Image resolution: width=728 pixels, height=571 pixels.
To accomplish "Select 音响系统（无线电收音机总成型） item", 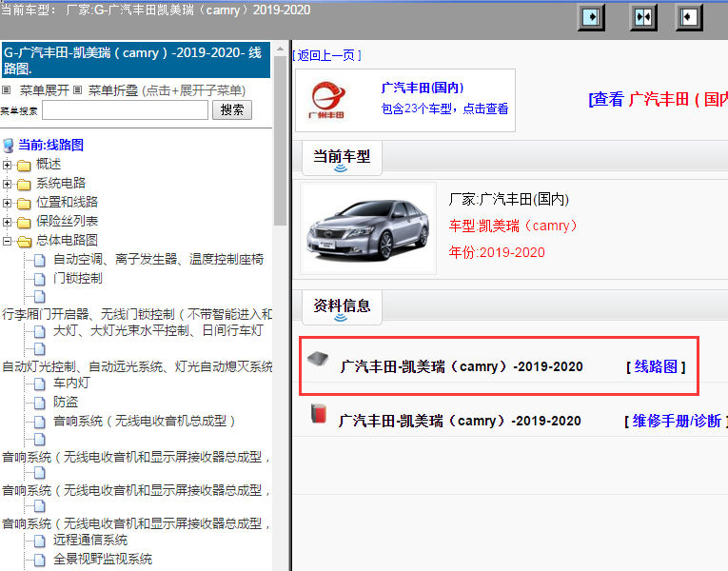I will coord(145,422).
